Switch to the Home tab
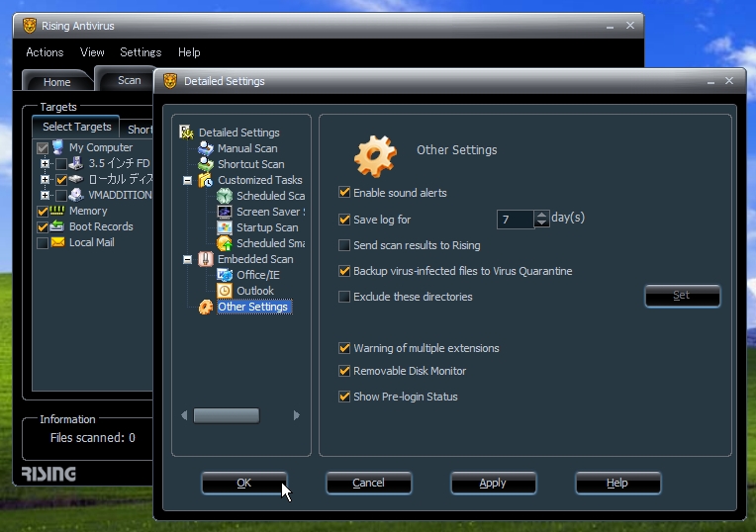The image size is (756, 532). pyautogui.click(x=56, y=82)
